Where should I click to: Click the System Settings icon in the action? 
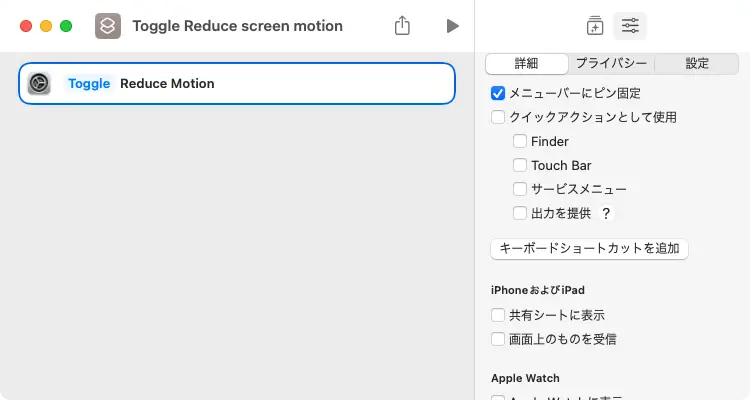(40, 84)
